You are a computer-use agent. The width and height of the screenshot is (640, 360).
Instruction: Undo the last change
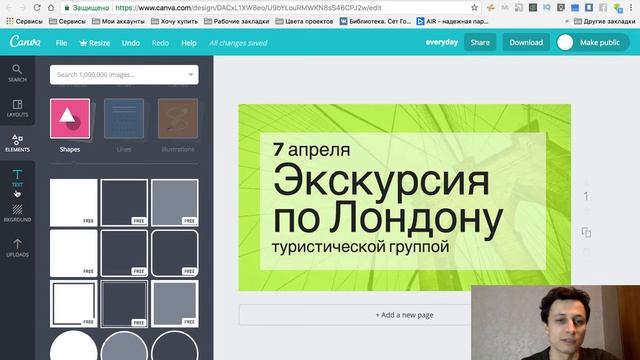click(131, 43)
